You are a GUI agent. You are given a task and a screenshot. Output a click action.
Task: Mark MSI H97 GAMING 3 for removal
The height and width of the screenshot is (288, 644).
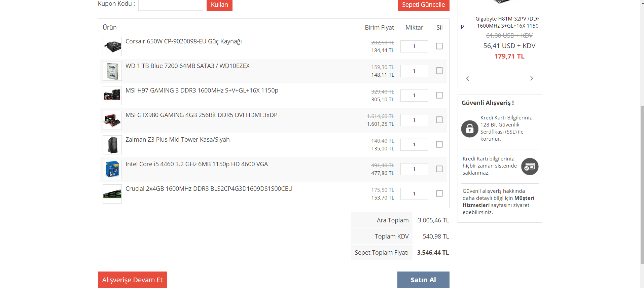pyautogui.click(x=439, y=95)
